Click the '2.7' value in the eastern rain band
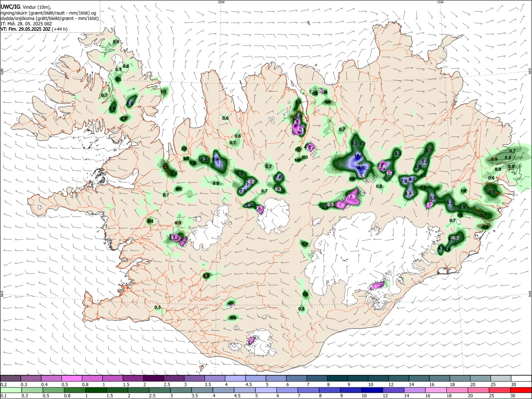This screenshot has height=399, width=532. [430, 150]
